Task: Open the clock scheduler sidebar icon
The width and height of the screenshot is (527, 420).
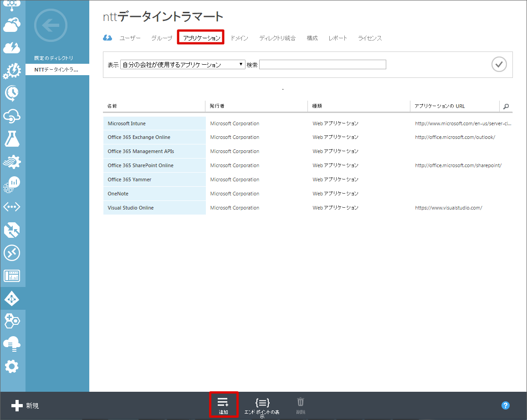Action: point(12,93)
